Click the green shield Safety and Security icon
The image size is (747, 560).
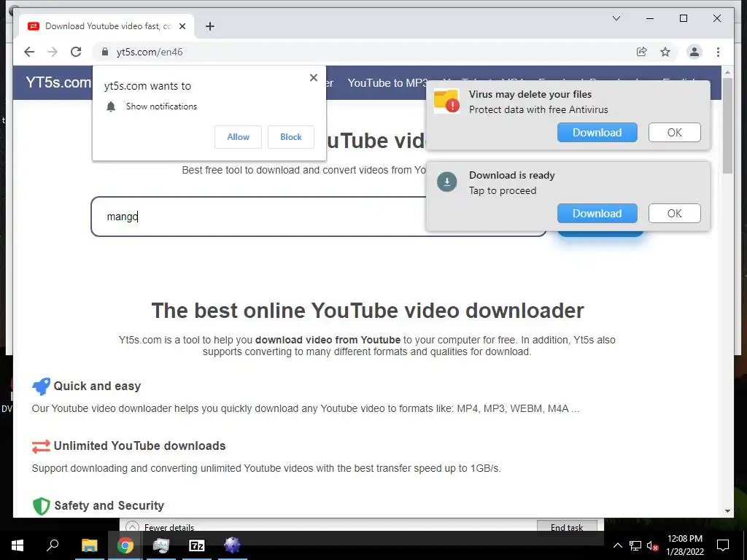(x=41, y=506)
